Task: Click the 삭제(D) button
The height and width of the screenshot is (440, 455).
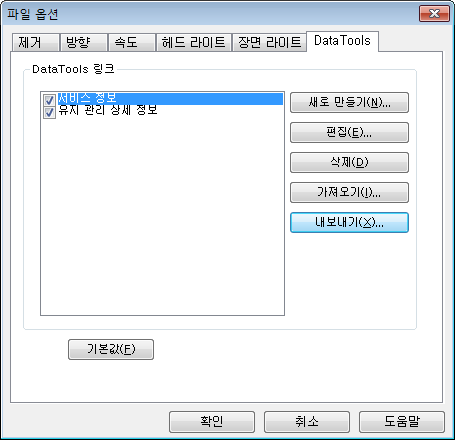Action: tap(349, 162)
